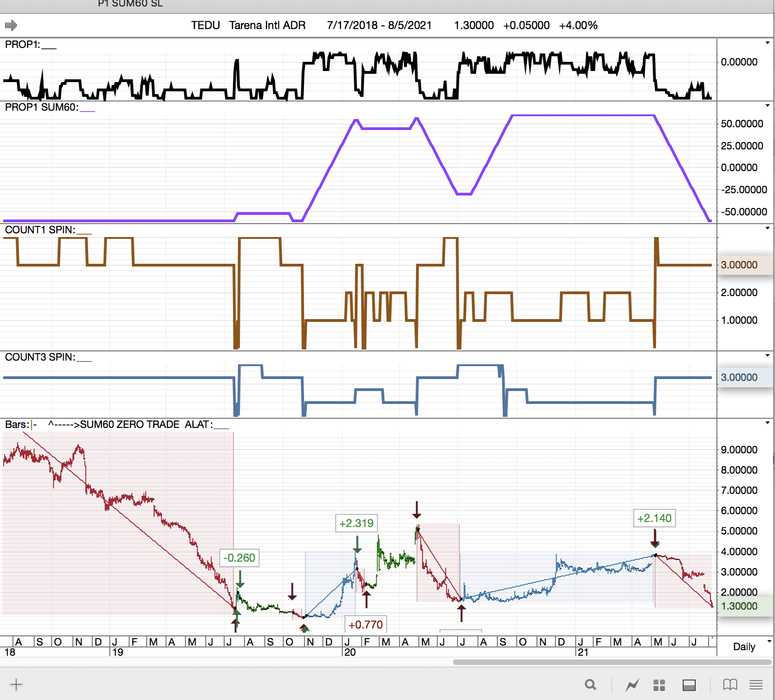Click the 50.00000 label on SUM60 axis
Image resolution: width=775 pixels, height=700 pixels.
[742, 124]
